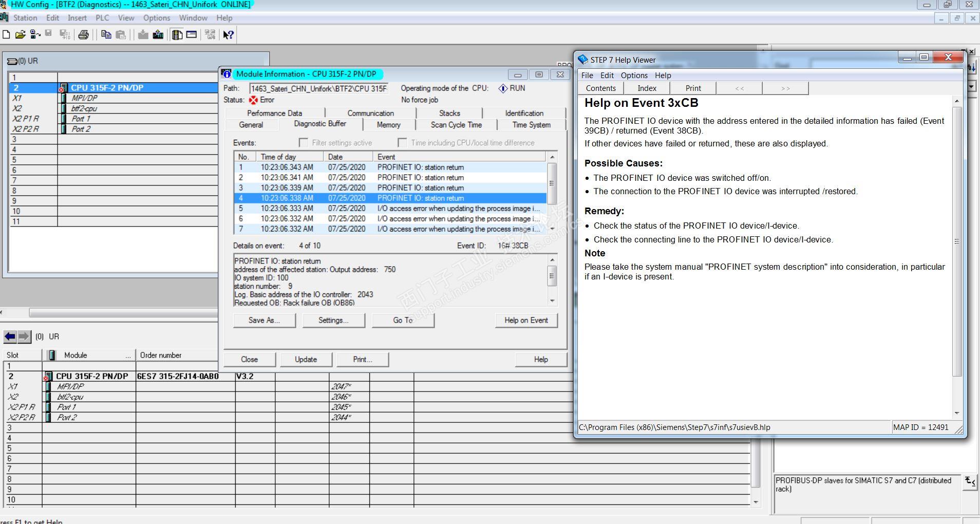
Task: Switch to the Communication tab
Action: 370,113
